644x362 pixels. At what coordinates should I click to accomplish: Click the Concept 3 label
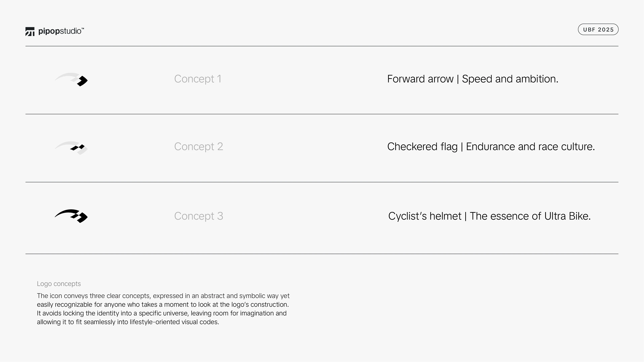tap(199, 216)
